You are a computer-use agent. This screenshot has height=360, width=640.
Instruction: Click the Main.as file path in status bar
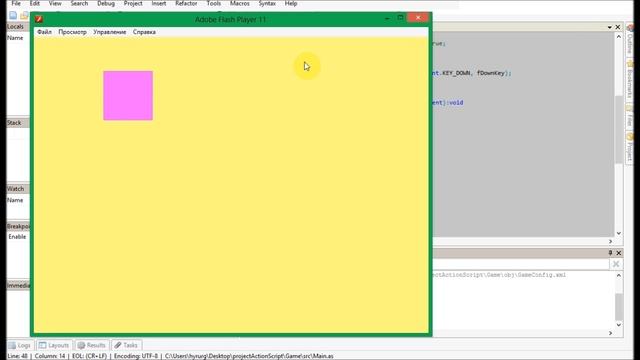(249, 356)
